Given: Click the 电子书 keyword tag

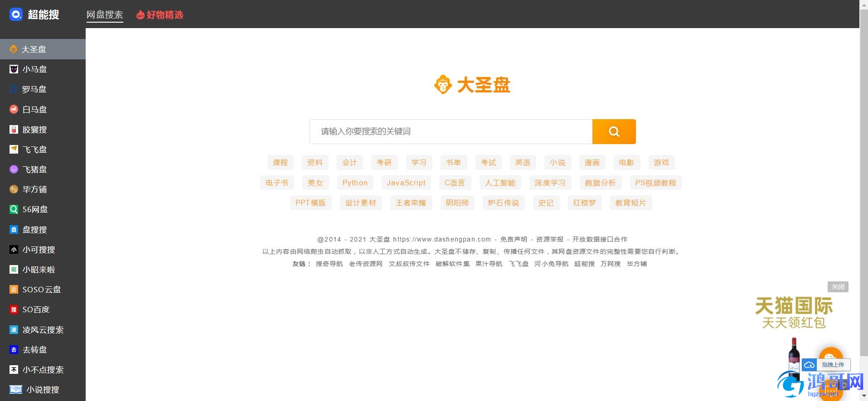Looking at the screenshot, I should tap(277, 183).
